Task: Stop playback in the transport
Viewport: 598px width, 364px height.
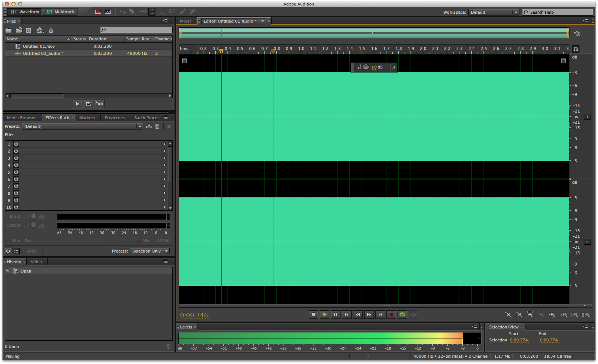Action: (313, 315)
